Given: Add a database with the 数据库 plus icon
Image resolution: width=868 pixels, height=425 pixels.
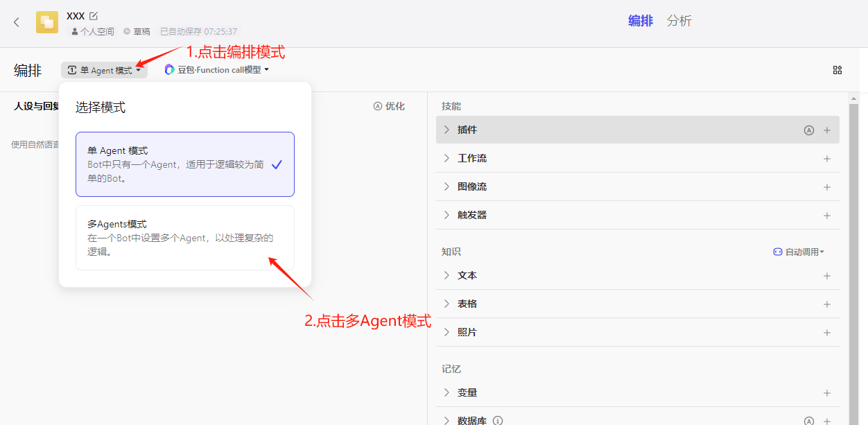Looking at the screenshot, I should pos(827,421).
